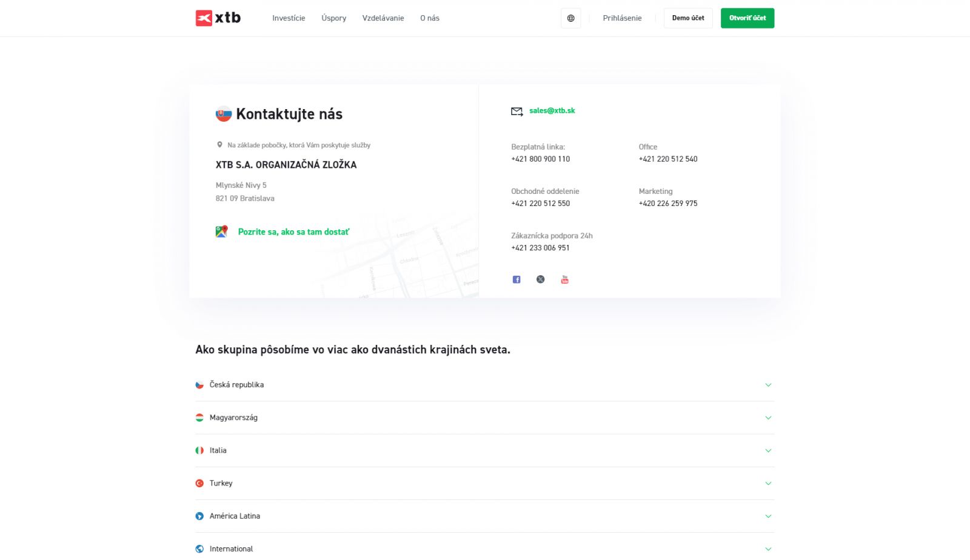Open the XTB YouTube channel icon
Viewport: 970px width, 560px height.
[565, 279]
